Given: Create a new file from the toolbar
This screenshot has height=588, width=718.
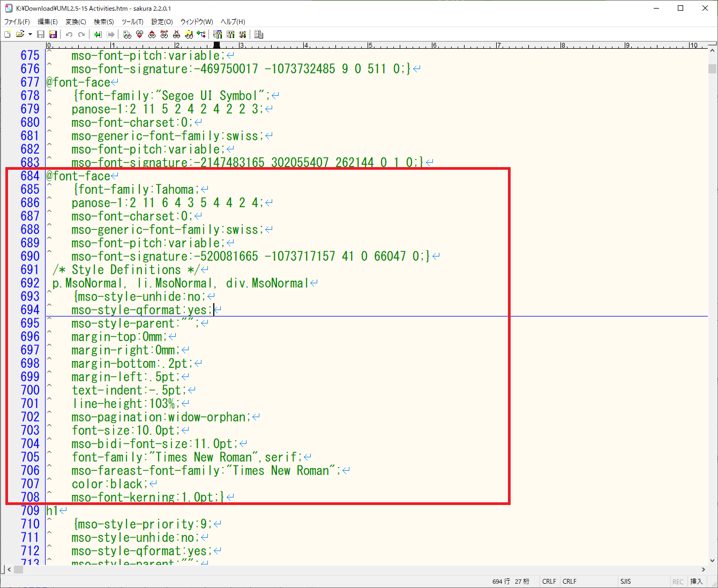Looking at the screenshot, I should 8,34.
